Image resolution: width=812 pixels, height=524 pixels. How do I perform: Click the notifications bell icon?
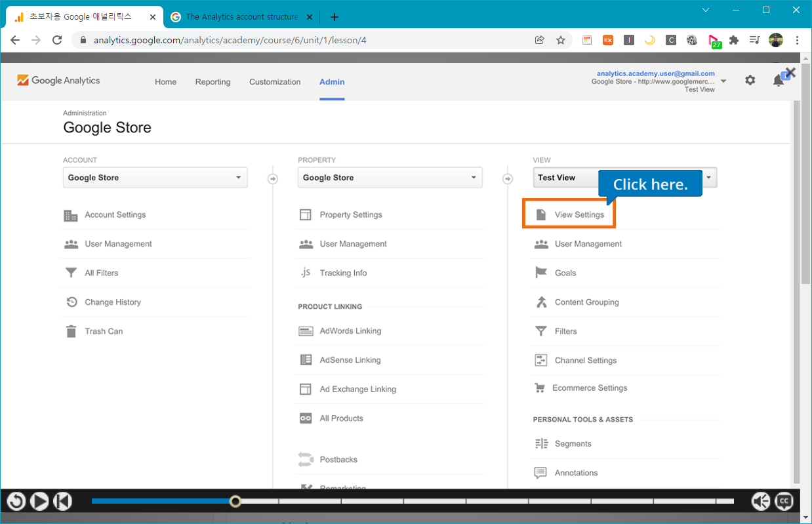coord(779,80)
